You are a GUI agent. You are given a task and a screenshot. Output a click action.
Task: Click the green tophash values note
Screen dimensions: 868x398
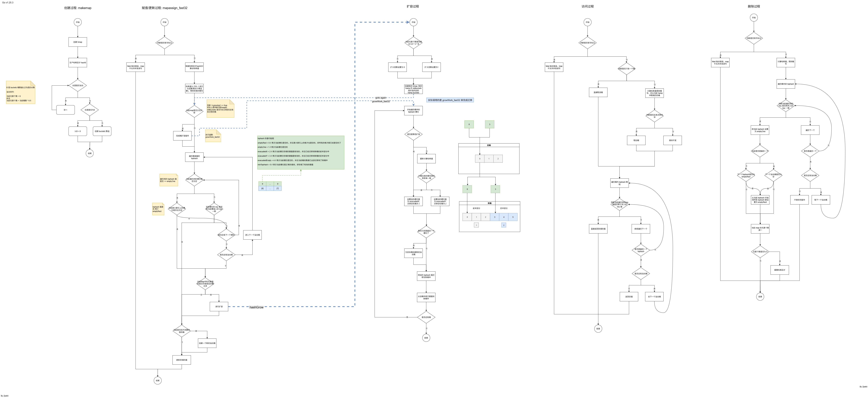(x=300, y=152)
